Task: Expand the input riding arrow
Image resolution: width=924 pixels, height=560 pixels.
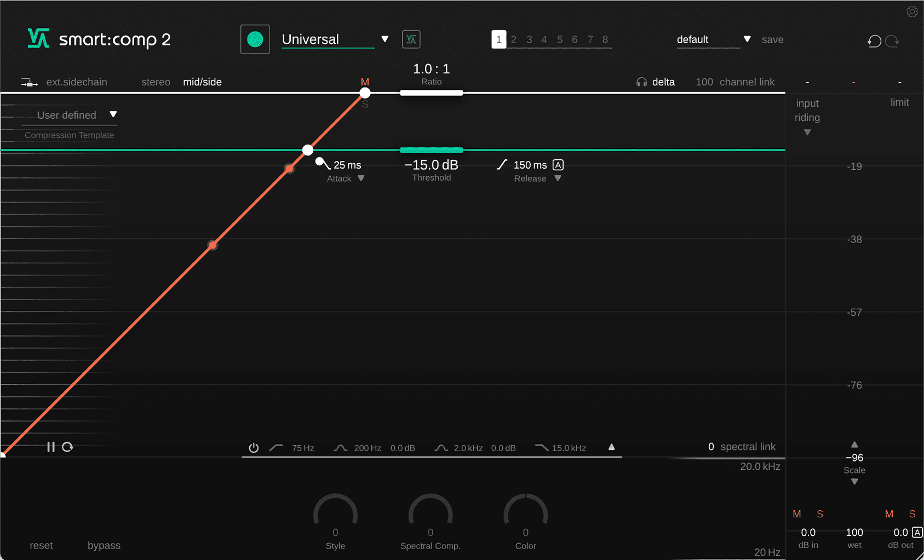Action: tap(807, 132)
